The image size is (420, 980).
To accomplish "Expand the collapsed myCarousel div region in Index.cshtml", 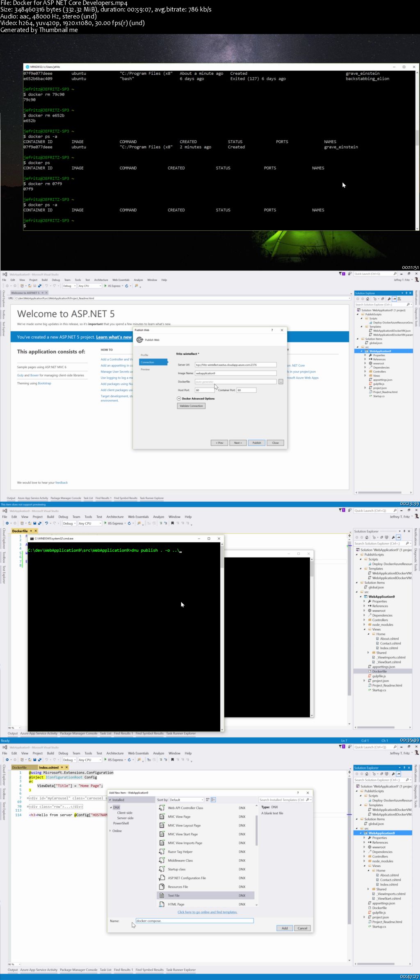I will coord(28,798).
